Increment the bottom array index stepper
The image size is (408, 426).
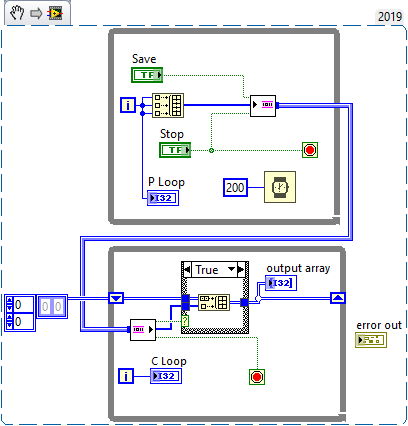[9, 318]
